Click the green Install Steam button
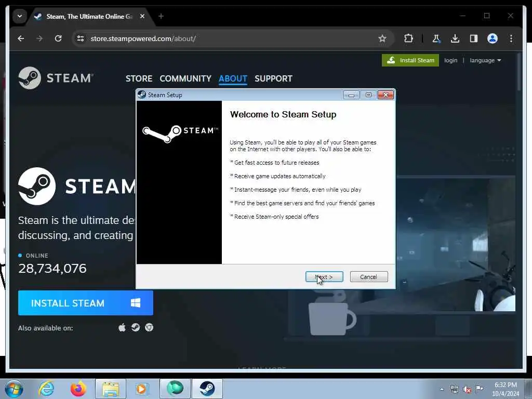The image size is (532, 399). (410, 60)
